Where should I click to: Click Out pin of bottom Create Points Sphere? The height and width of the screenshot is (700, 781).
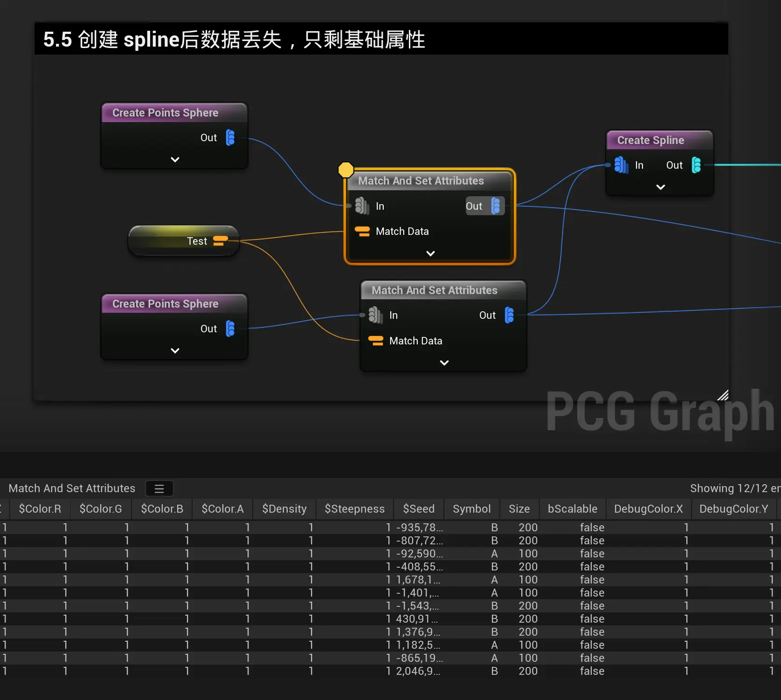[x=230, y=329]
